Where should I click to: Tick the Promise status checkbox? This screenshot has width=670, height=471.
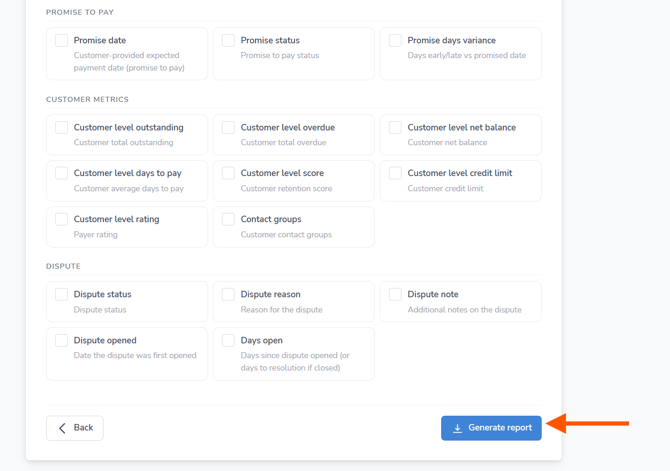click(x=228, y=41)
